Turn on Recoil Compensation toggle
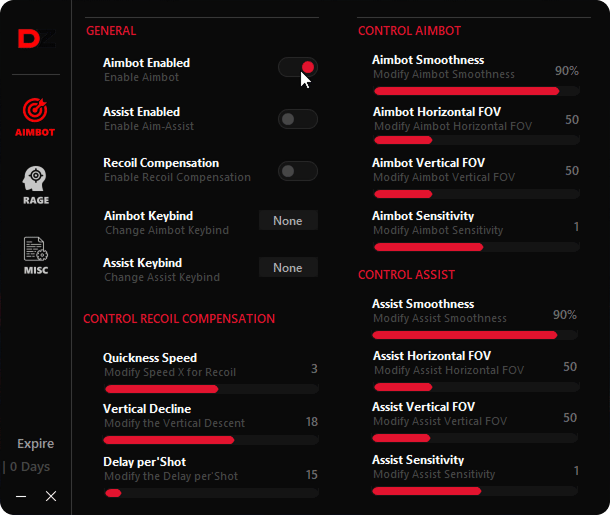This screenshot has height=515, width=610. point(298,171)
